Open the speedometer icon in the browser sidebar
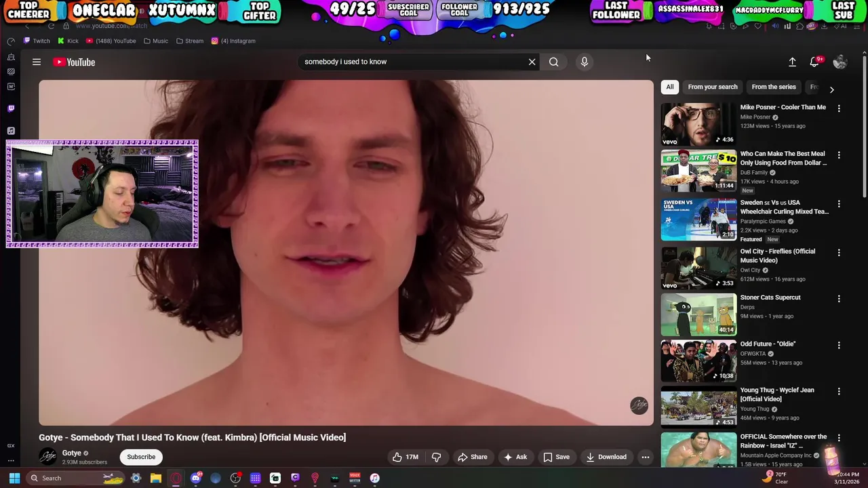 click(x=11, y=41)
